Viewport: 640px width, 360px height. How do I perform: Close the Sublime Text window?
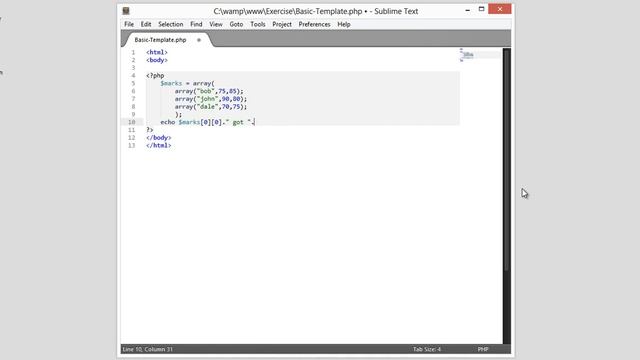click(500, 9)
